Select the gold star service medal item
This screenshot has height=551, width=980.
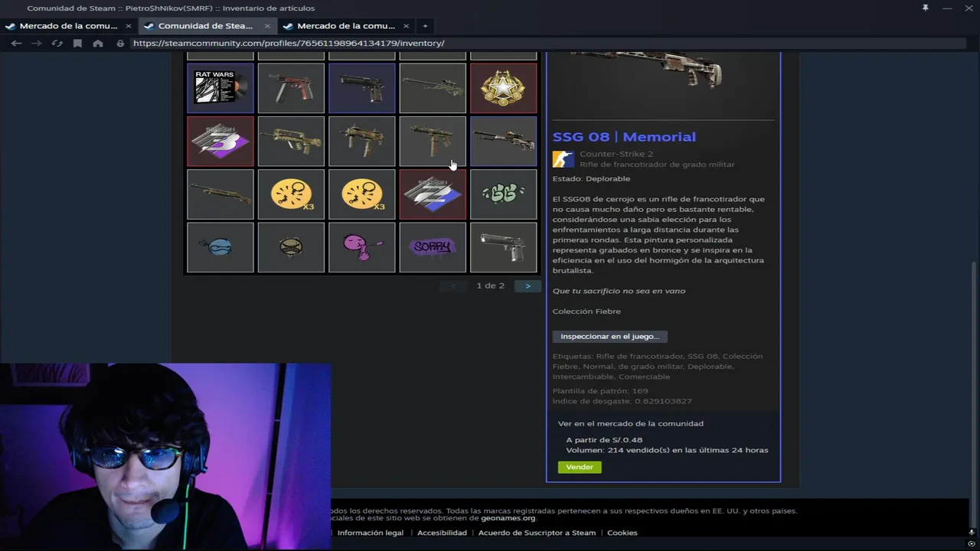[503, 88]
